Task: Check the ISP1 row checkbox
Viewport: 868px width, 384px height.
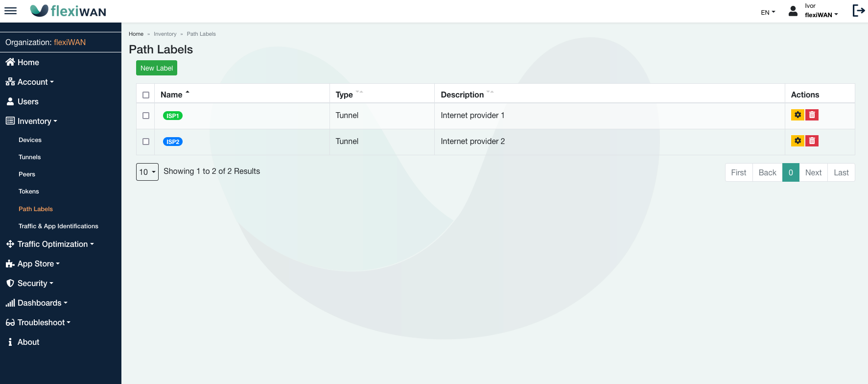Action: [146, 116]
